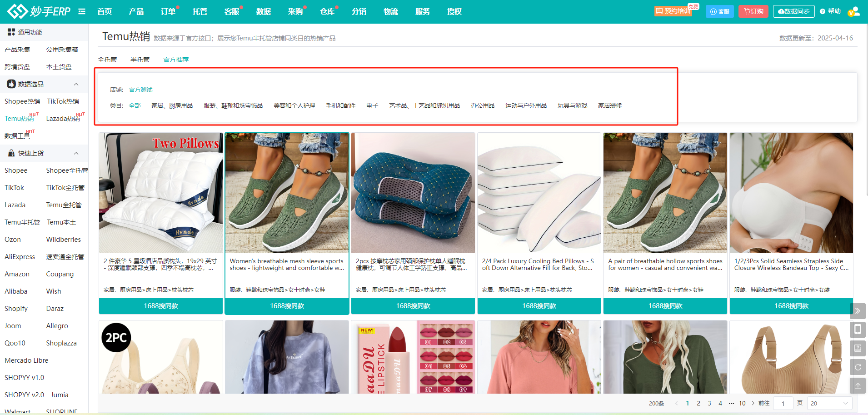The width and height of the screenshot is (868, 415).
Task: Filter by 家居装修 category
Action: coord(610,105)
